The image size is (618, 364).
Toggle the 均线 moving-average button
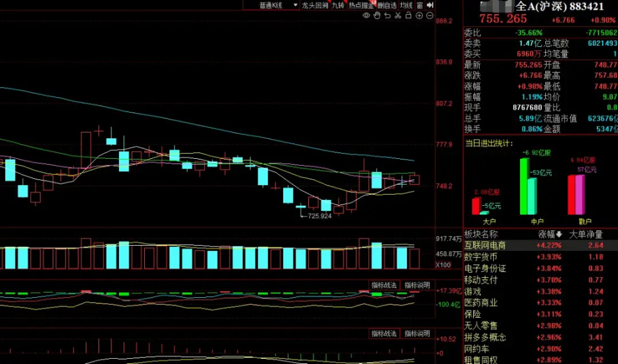click(406, 5)
